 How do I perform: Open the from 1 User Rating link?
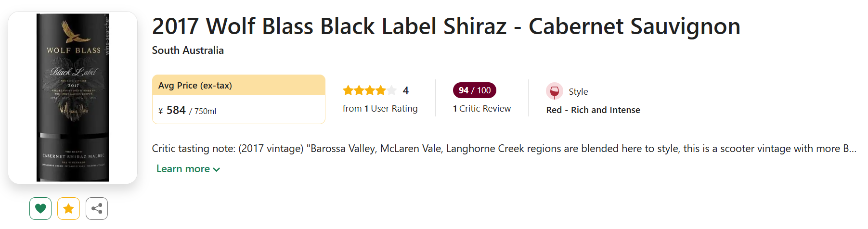pyautogui.click(x=380, y=109)
